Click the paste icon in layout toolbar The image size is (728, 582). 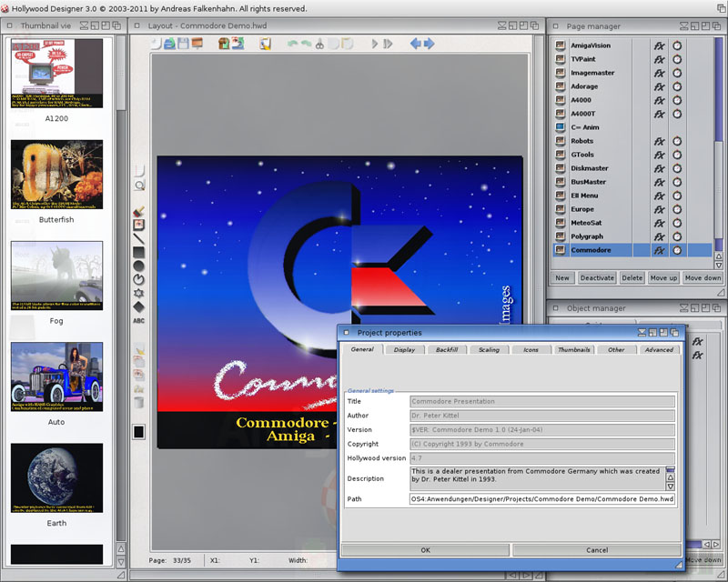click(347, 44)
